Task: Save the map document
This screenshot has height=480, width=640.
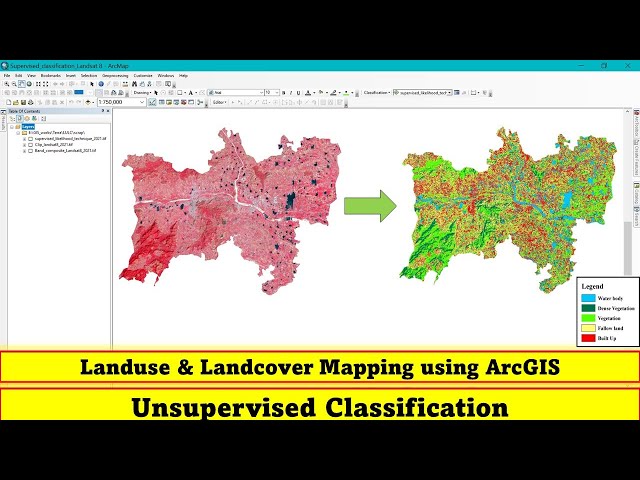Action: coord(23,102)
